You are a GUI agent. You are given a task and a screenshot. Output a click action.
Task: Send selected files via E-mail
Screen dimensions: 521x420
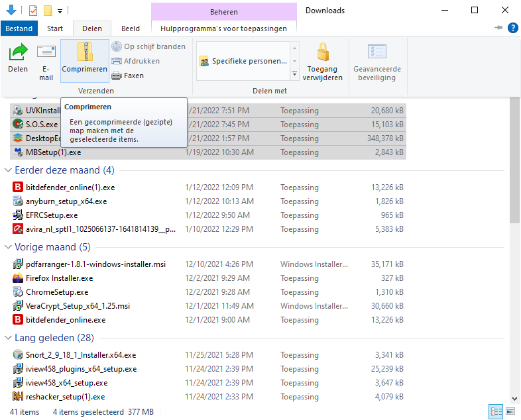click(46, 53)
